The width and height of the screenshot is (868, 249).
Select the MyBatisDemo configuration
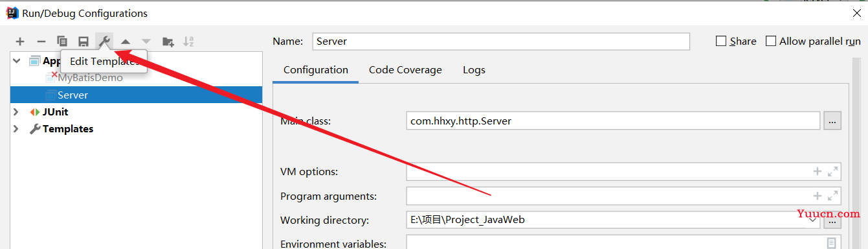click(90, 78)
